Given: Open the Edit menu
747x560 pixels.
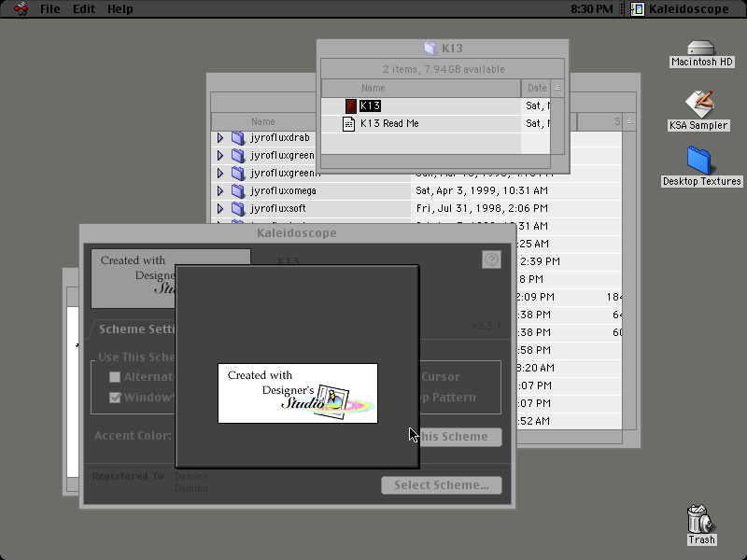Looking at the screenshot, I should pyautogui.click(x=84, y=9).
